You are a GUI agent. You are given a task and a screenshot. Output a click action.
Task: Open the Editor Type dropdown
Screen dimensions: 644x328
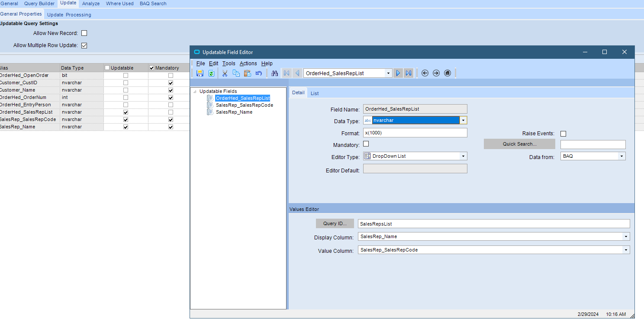[x=463, y=156]
